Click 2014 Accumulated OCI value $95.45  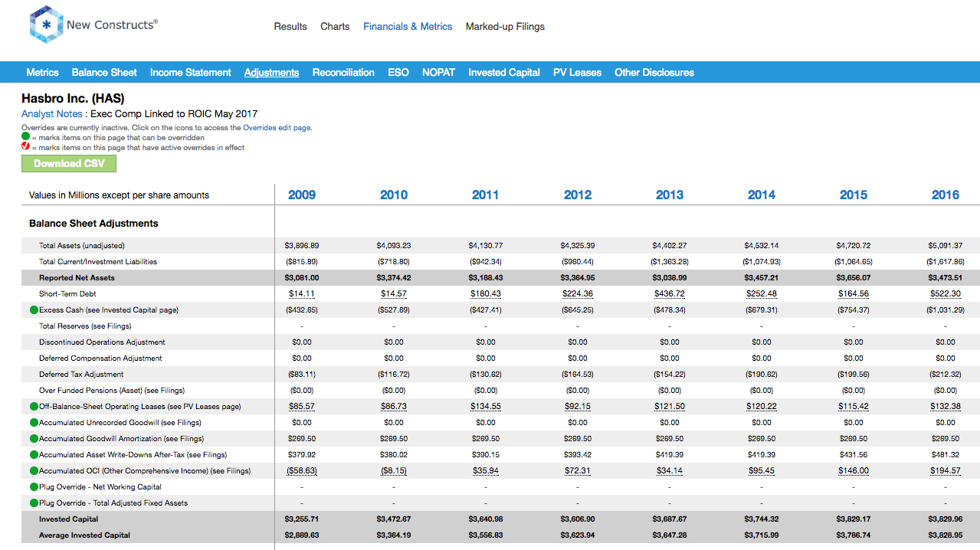[x=762, y=471]
